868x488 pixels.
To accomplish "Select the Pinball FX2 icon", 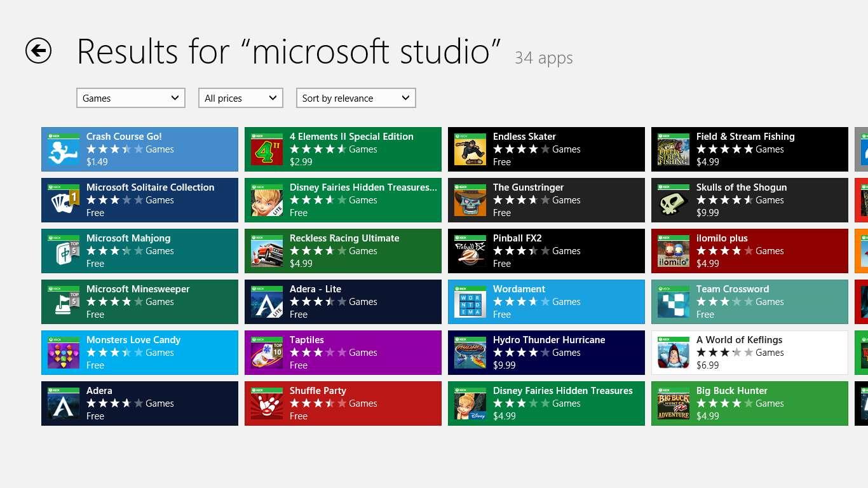I will tap(470, 251).
